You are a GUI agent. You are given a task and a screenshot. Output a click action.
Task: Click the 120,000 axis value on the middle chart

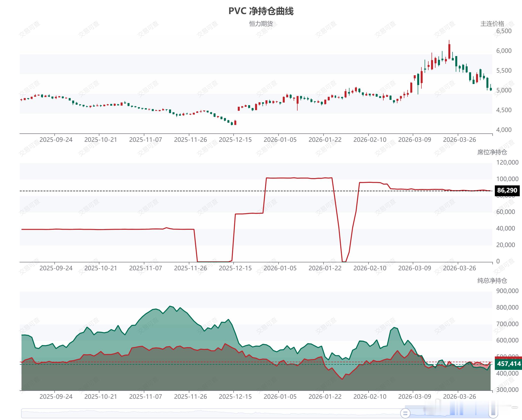point(507,163)
